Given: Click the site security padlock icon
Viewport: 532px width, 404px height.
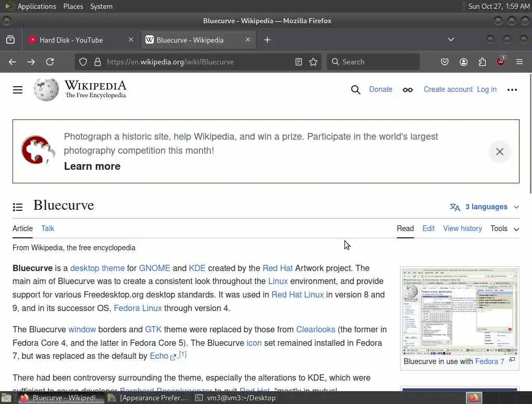Looking at the screenshot, I should point(98,62).
